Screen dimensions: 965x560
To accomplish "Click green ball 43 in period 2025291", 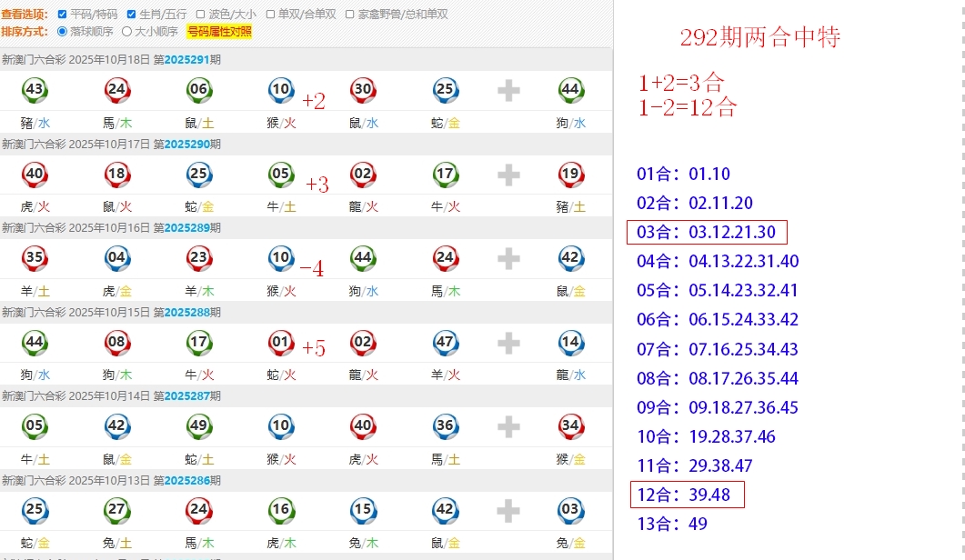I will point(35,90).
